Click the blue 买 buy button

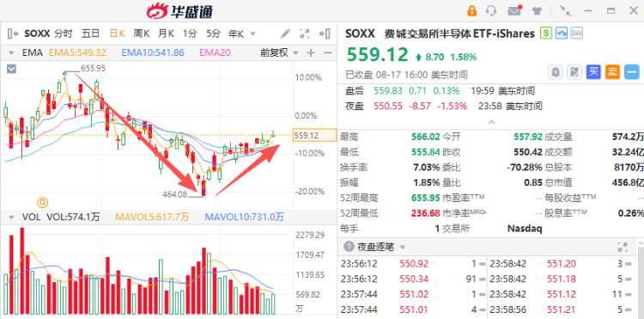[x=593, y=72]
